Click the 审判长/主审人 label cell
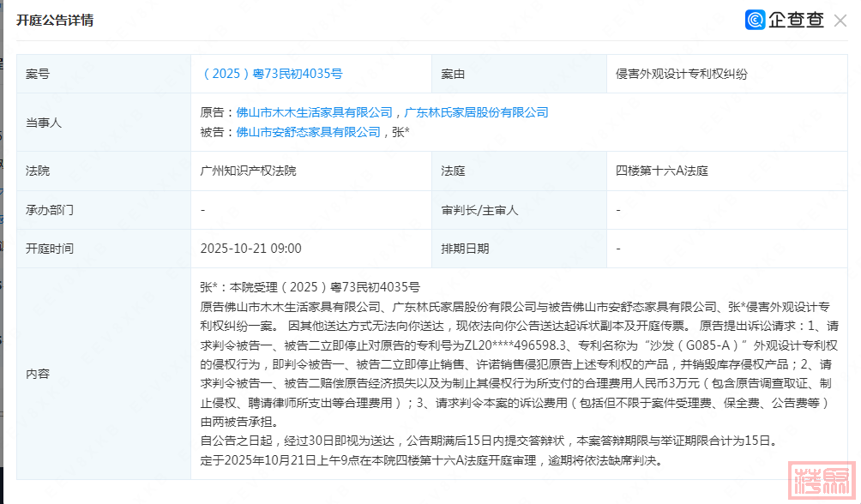The width and height of the screenshot is (861, 504). click(479, 210)
